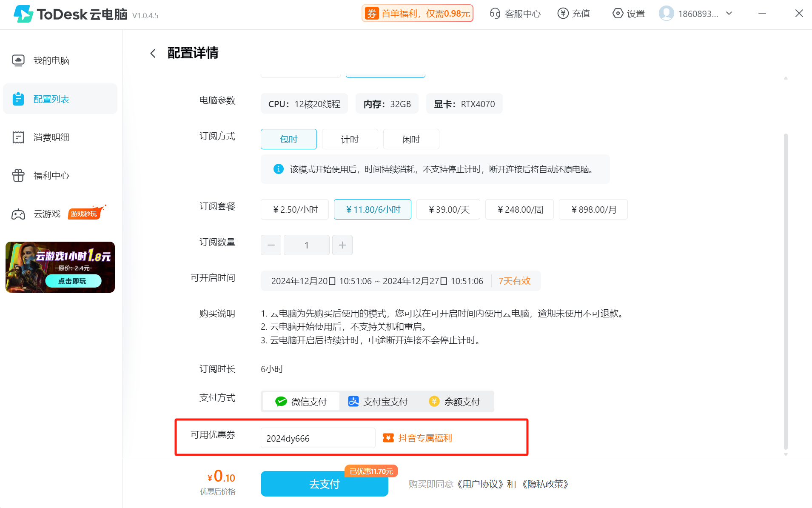This screenshot has width=812, height=508.
Task: Click the scrollbar up arrow
Action: 786,78
